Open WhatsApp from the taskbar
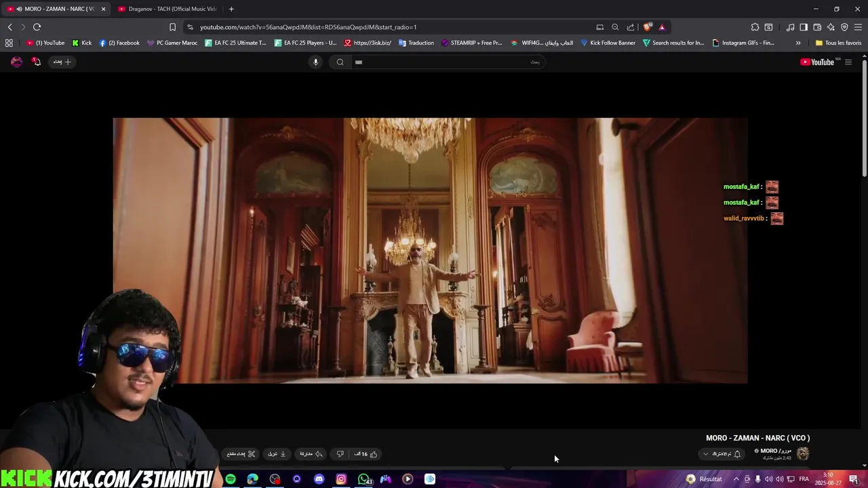Screen dimensions: 868x488 [x=364, y=479]
